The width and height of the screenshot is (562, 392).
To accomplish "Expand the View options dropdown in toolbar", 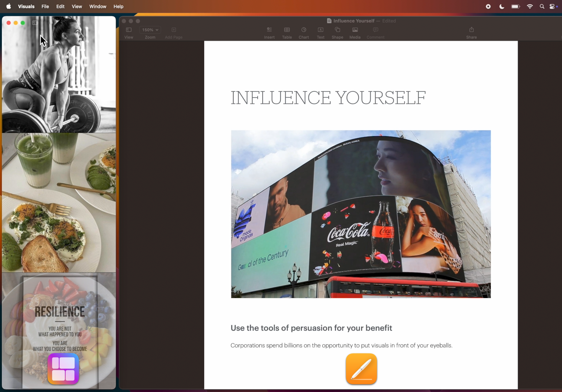I will pyautogui.click(x=129, y=30).
